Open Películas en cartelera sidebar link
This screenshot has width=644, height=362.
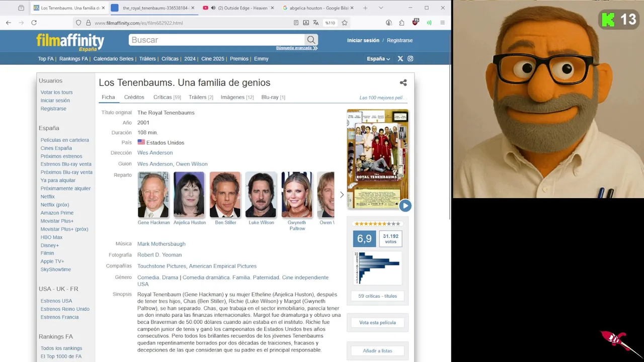[65, 140]
